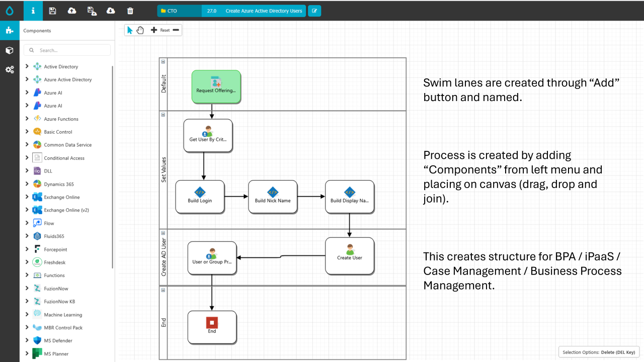Click the Forcepoint component icon
644x362 pixels.
point(37,249)
